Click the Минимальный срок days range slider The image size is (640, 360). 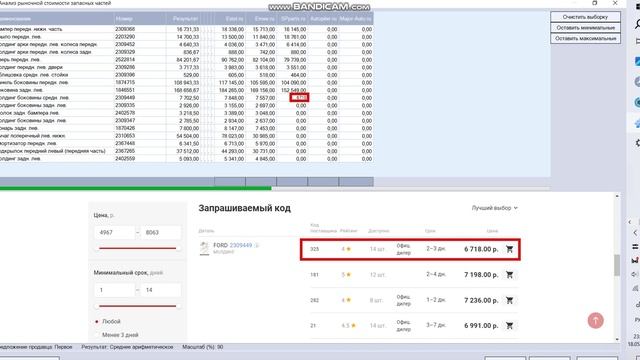[138, 306]
